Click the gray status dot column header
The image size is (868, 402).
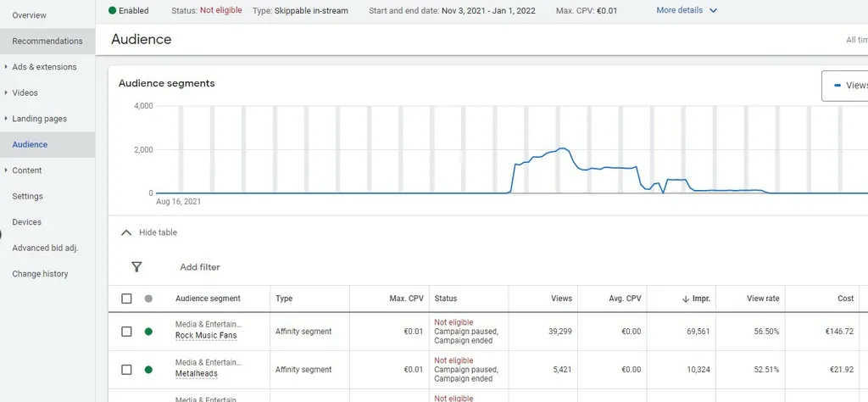click(x=148, y=299)
